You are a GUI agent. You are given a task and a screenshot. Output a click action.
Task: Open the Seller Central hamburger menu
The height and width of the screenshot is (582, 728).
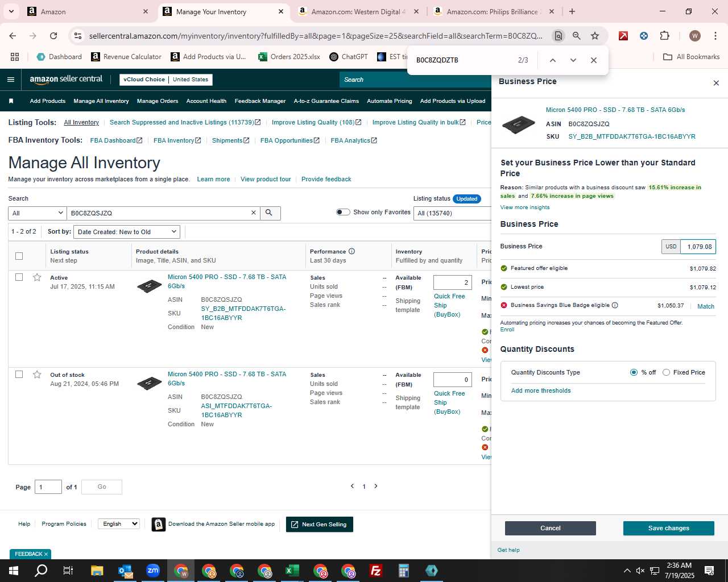point(10,80)
